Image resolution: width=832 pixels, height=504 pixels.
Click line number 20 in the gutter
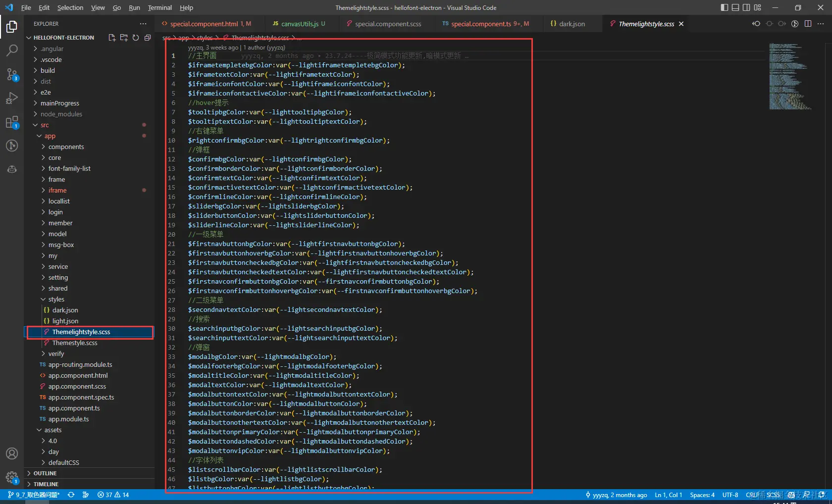click(x=171, y=234)
